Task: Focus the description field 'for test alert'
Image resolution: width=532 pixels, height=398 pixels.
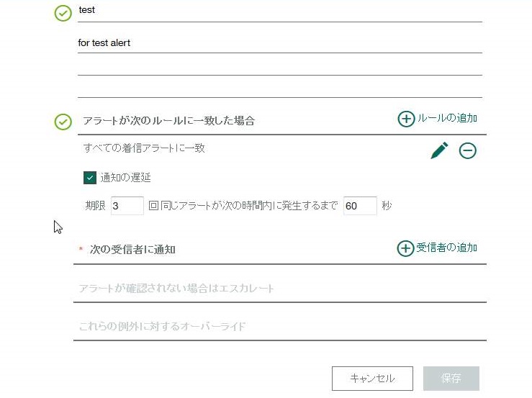Action: [280, 43]
